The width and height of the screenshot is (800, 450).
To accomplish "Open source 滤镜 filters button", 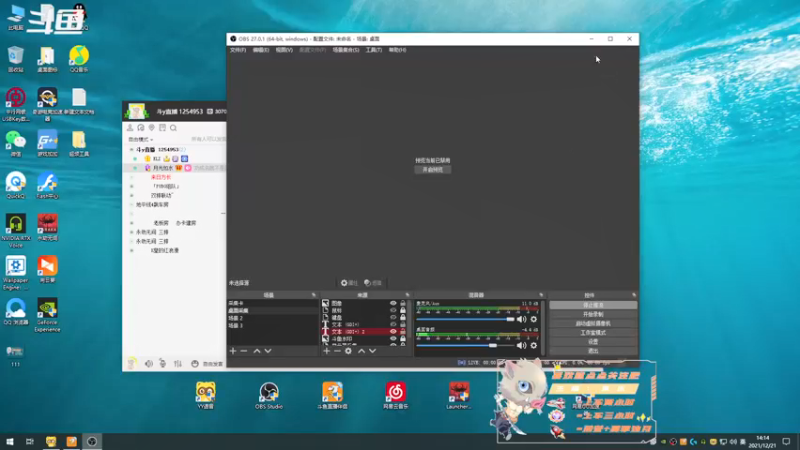I will click(x=373, y=283).
